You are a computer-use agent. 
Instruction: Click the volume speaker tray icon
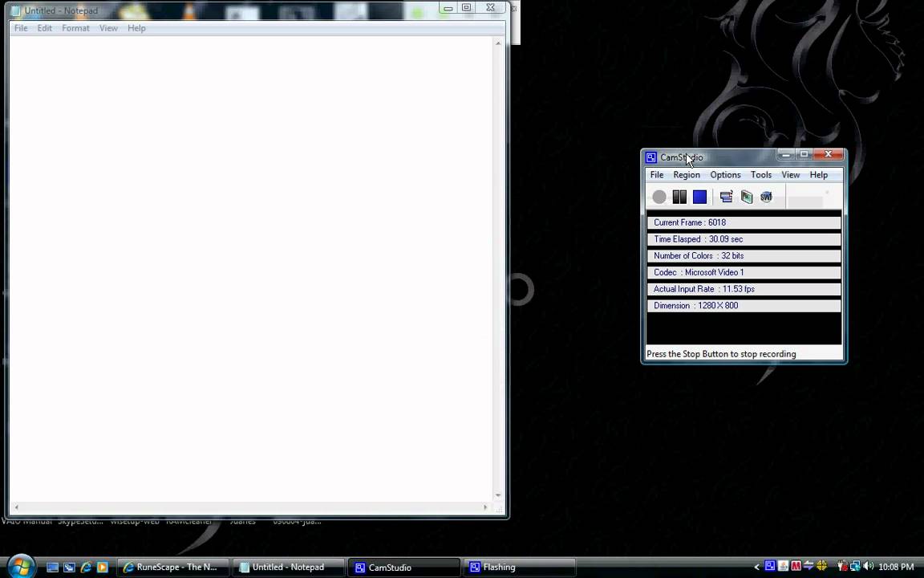[x=868, y=566]
